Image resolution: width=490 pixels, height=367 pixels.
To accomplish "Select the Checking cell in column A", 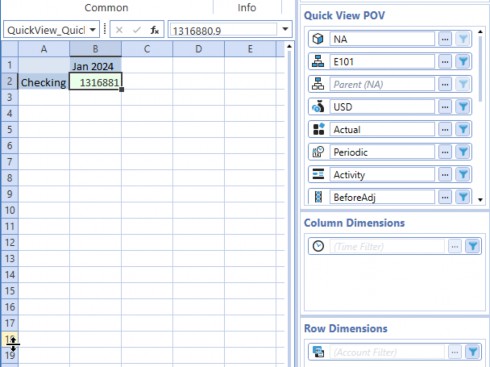I will (x=44, y=82).
